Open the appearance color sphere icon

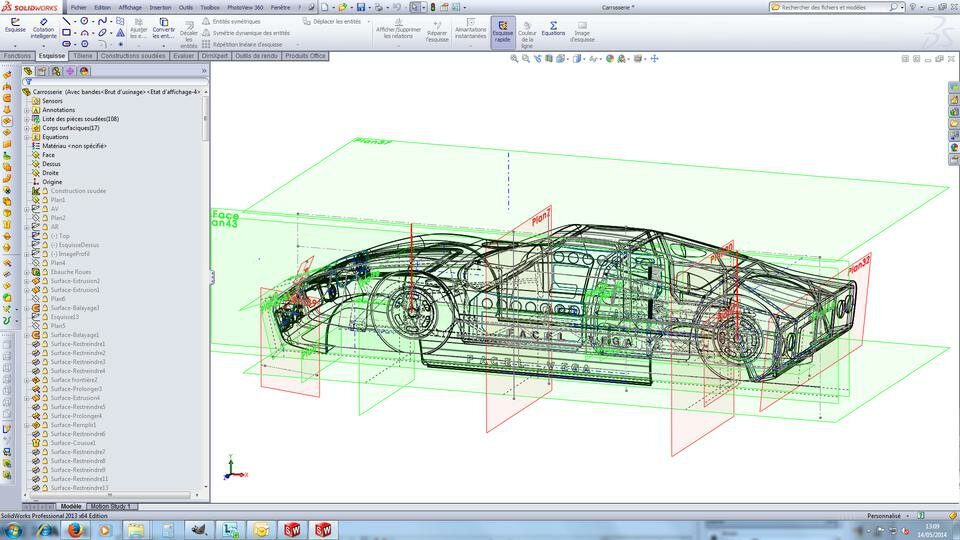(610, 59)
